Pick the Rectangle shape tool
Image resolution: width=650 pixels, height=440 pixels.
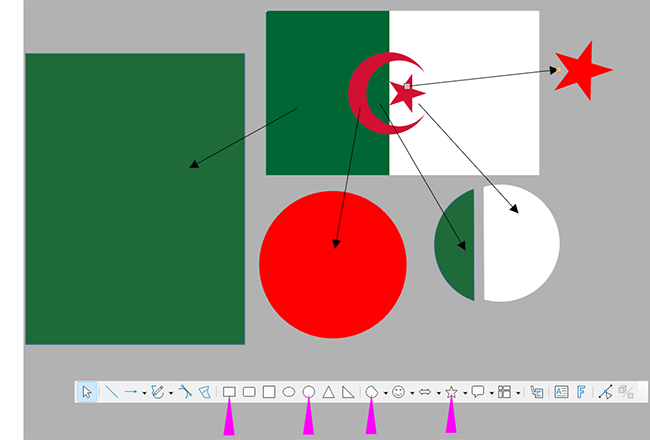(229, 392)
